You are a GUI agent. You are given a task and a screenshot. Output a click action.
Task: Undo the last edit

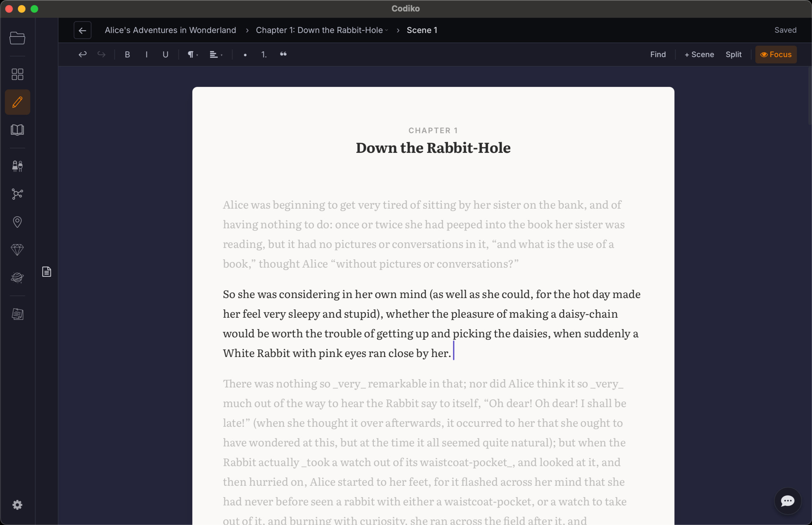pyautogui.click(x=82, y=55)
